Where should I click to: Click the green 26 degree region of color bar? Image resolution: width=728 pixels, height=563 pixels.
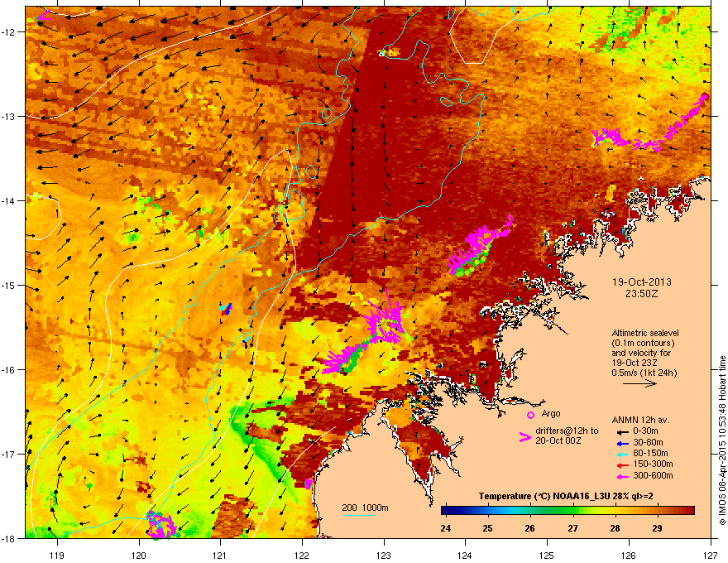click(x=529, y=511)
